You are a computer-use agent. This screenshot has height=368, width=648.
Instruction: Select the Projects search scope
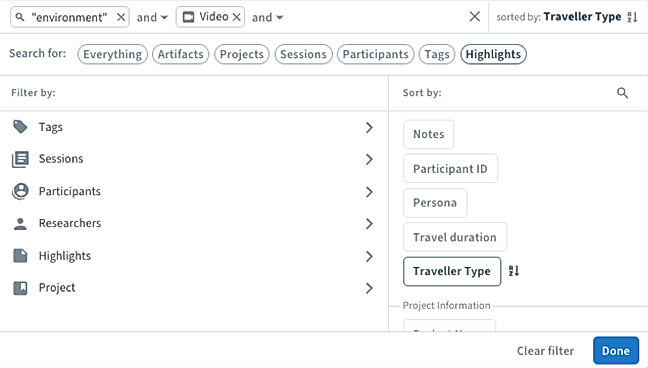242,54
